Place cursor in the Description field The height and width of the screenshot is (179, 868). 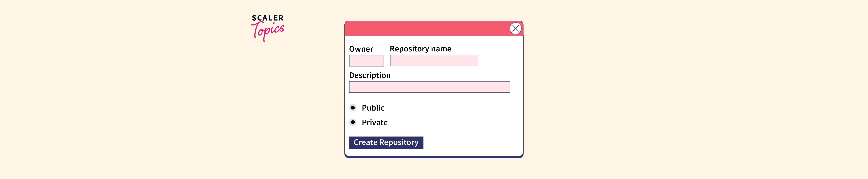pos(429,87)
